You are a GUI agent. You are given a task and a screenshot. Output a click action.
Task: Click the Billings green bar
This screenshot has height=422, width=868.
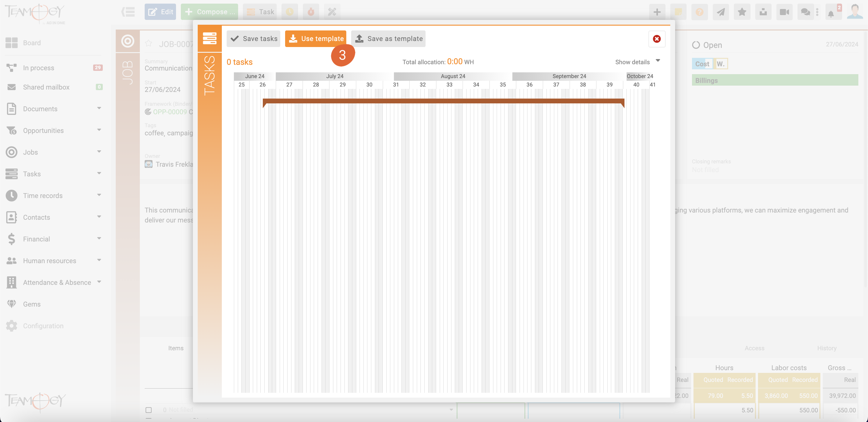[775, 80]
